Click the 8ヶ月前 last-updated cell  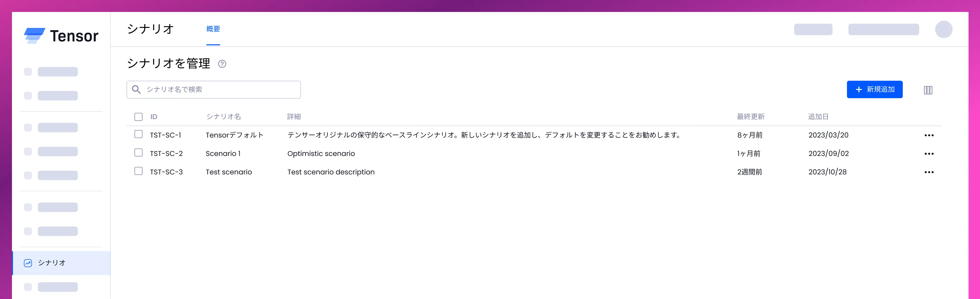[750, 135]
